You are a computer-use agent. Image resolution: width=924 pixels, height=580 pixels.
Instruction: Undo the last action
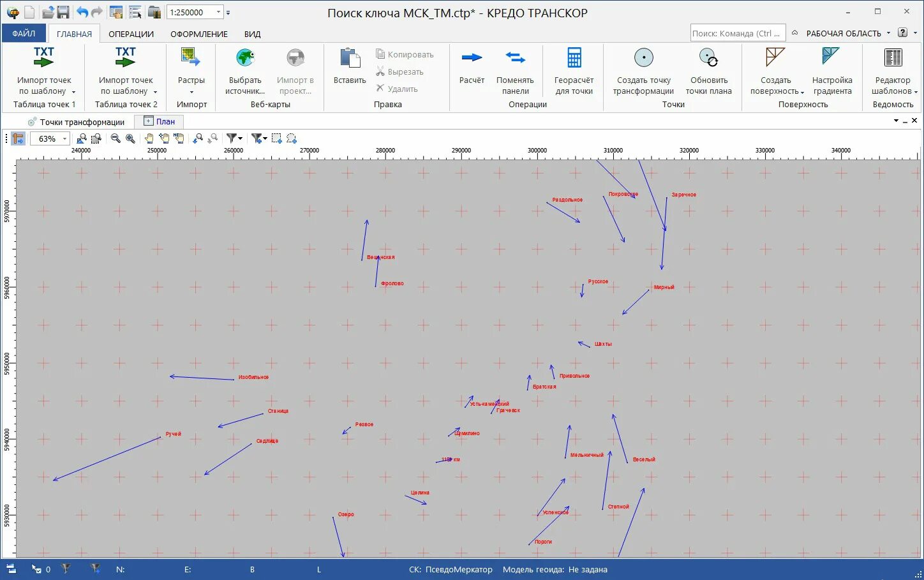82,12
